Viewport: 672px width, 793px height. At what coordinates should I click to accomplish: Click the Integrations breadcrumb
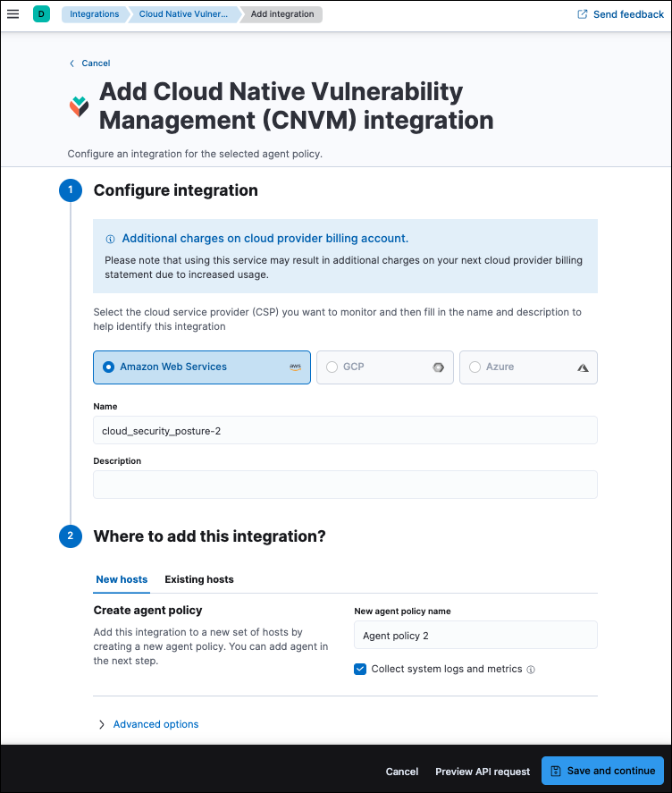[95, 13]
